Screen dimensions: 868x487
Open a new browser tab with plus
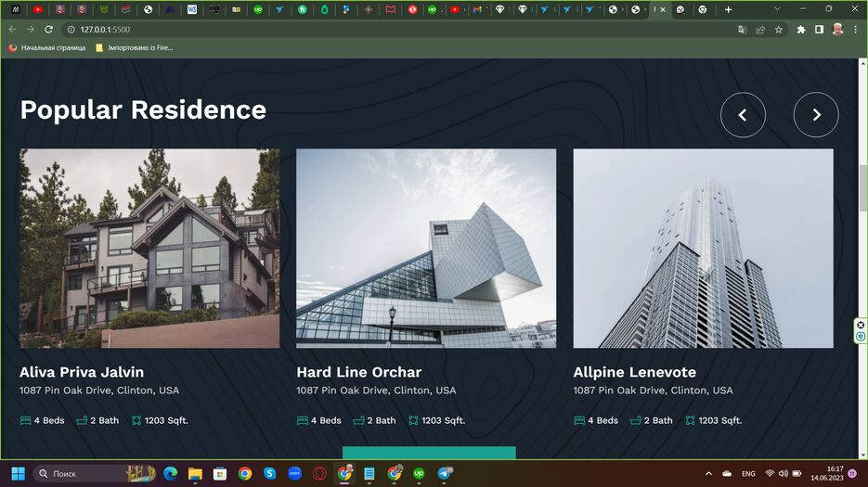click(728, 9)
